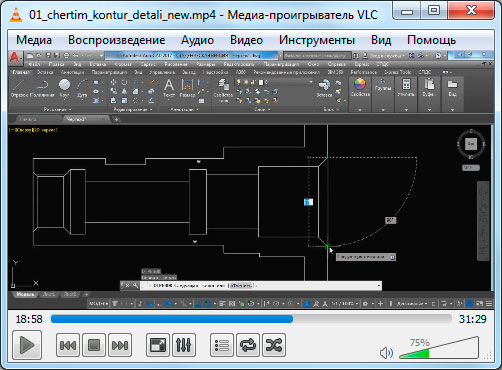502x370 pixels.
Task: Expand the Аудио dropdown menu
Action: 197,40
